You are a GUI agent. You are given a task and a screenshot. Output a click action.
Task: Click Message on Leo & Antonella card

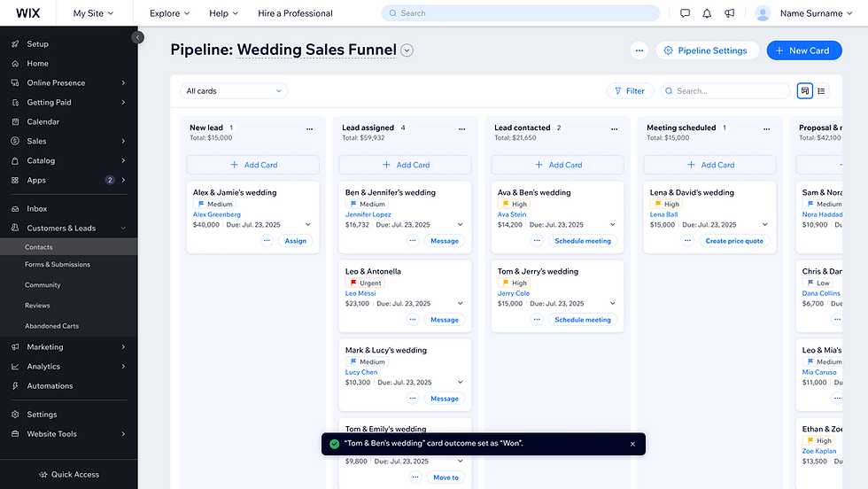pos(445,320)
